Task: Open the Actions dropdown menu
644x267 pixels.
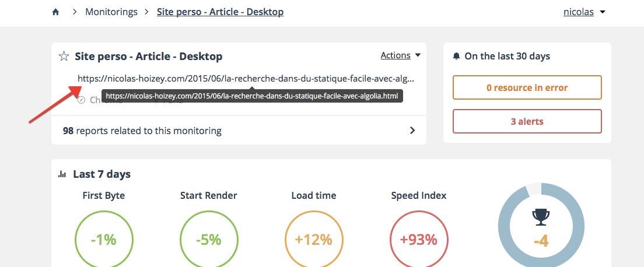Action: (x=400, y=55)
